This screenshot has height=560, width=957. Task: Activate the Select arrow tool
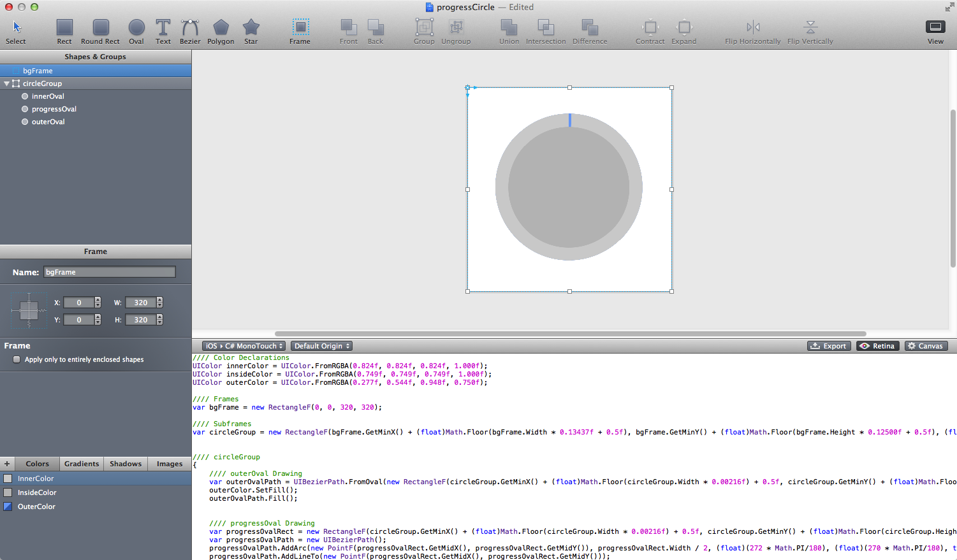pyautogui.click(x=16, y=32)
